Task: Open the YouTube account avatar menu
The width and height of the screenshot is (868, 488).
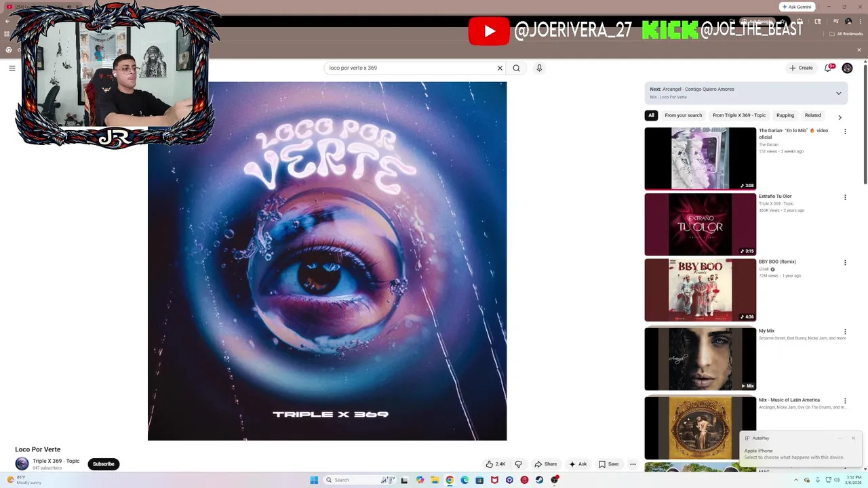Action: point(847,68)
